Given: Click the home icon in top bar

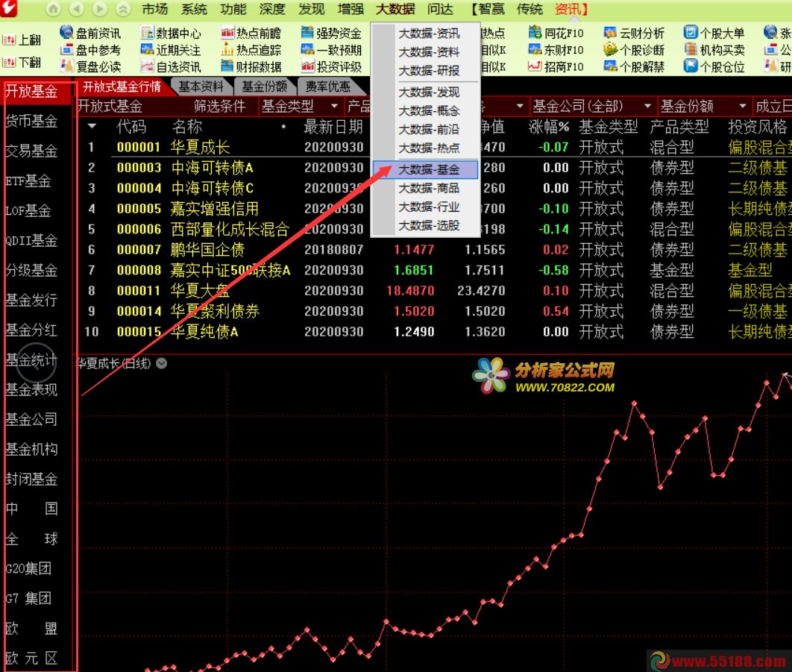Looking at the screenshot, I should [x=54, y=9].
